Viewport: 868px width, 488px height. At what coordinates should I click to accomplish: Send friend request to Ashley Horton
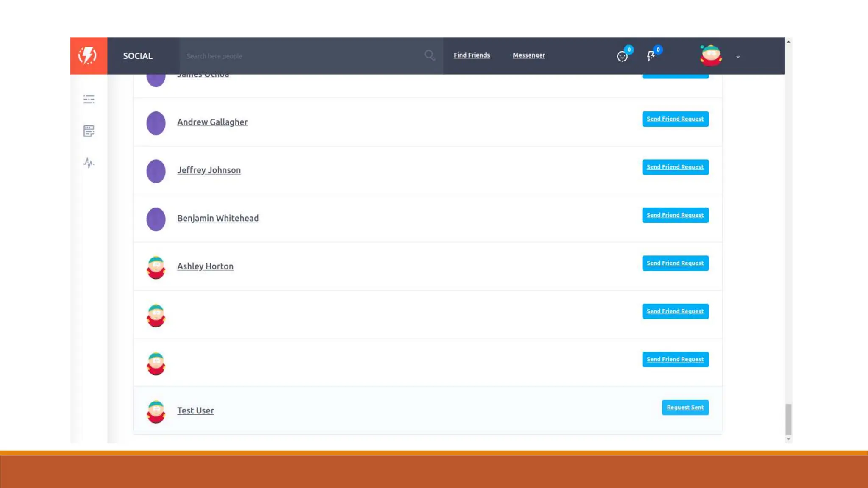675,263
